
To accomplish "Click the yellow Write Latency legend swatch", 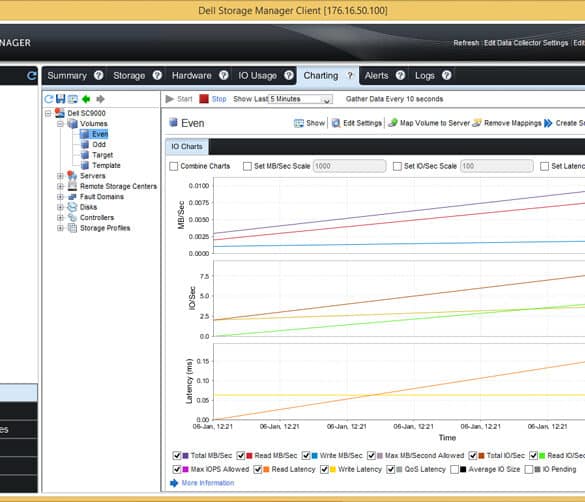I will (333, 470).
